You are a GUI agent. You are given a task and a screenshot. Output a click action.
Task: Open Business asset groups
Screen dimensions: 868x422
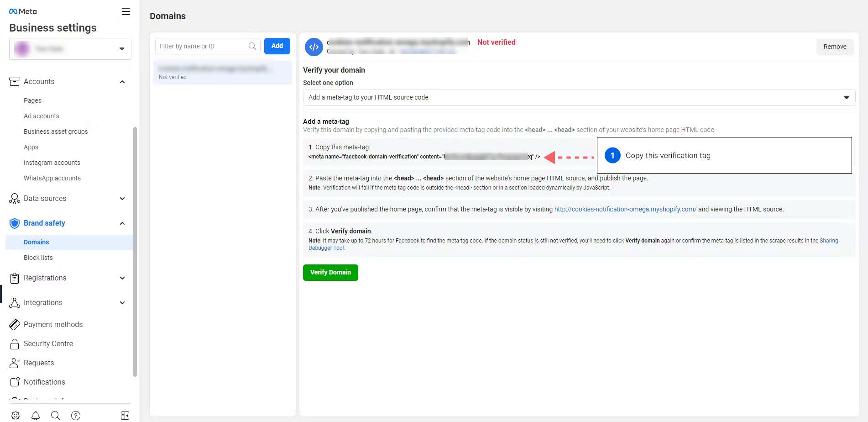coord(56,132)
